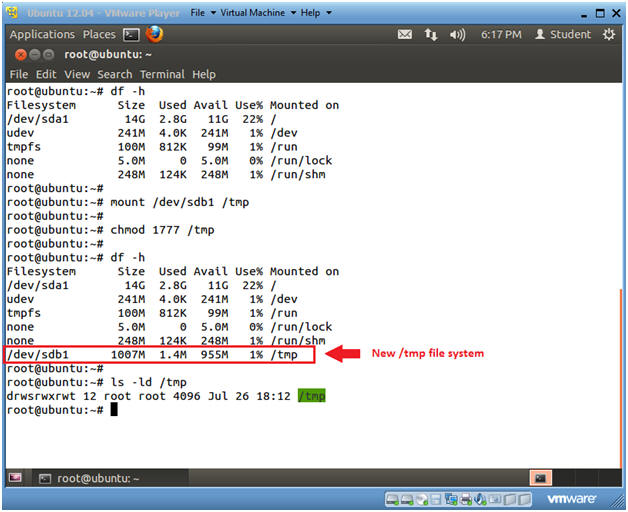Screen dimensions: 628x512
Task: Open the network connections indicator
Action: pos(431,34)
